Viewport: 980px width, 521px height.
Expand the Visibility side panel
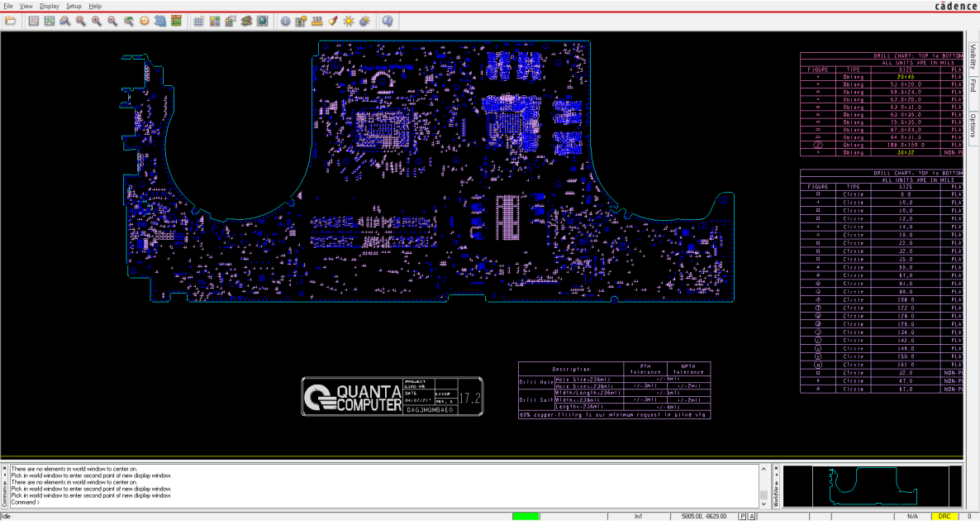click(973, 56)
